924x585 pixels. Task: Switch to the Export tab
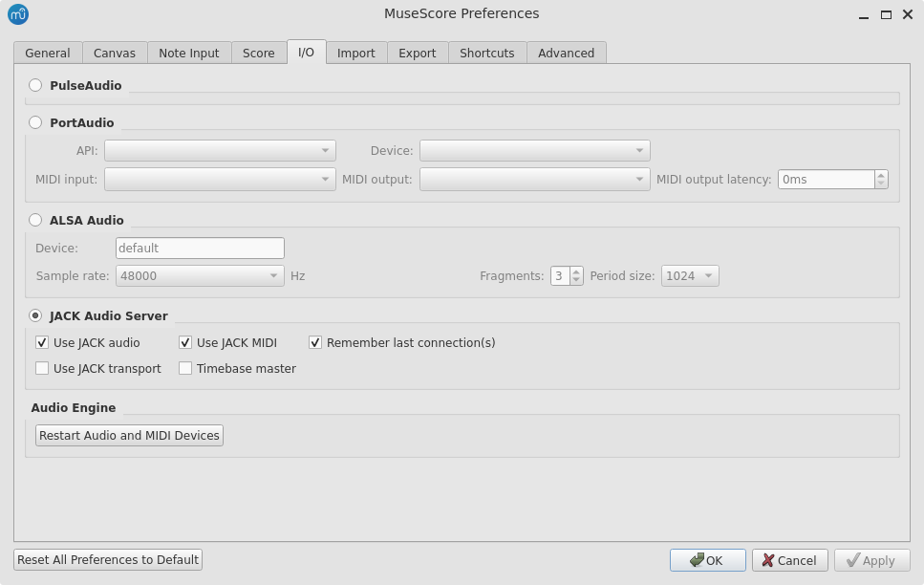[418, 54]
